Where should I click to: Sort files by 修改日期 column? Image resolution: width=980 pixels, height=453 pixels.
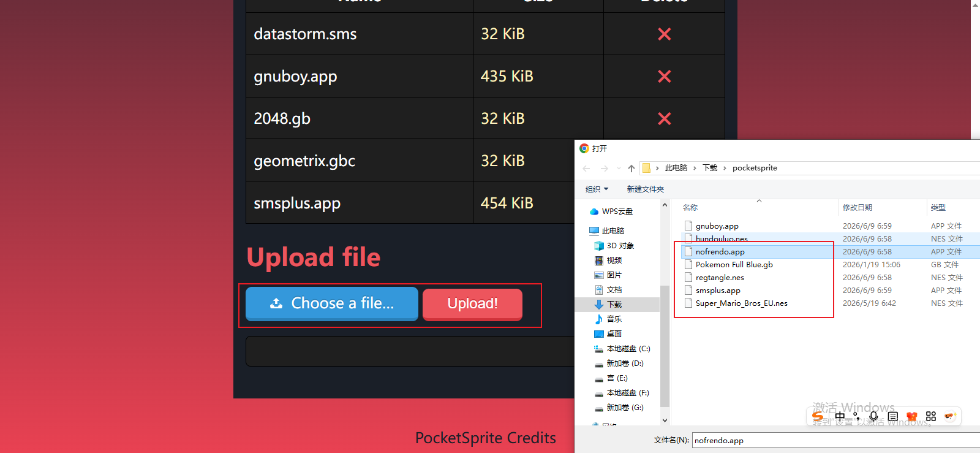point(858,208)
